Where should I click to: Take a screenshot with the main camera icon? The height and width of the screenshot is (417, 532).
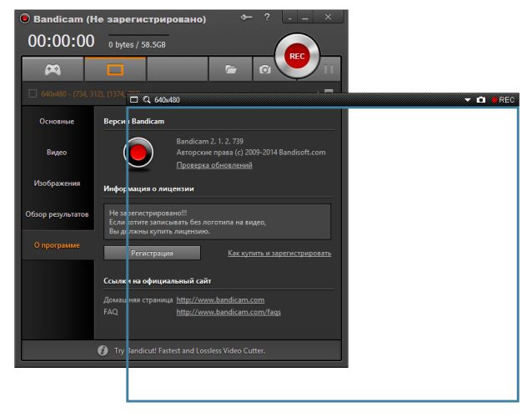click(x=264, y=69)
